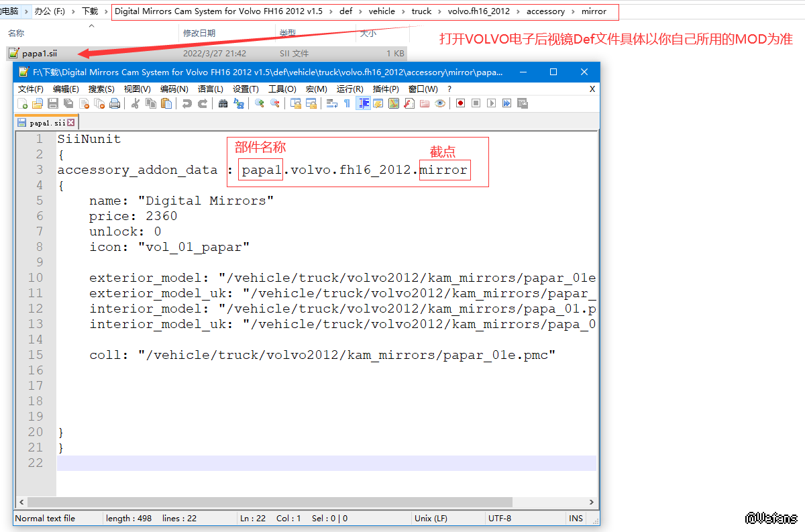Open the Document Map panel
The height and width of the screenshot is (532, 805).
point(394,103)
